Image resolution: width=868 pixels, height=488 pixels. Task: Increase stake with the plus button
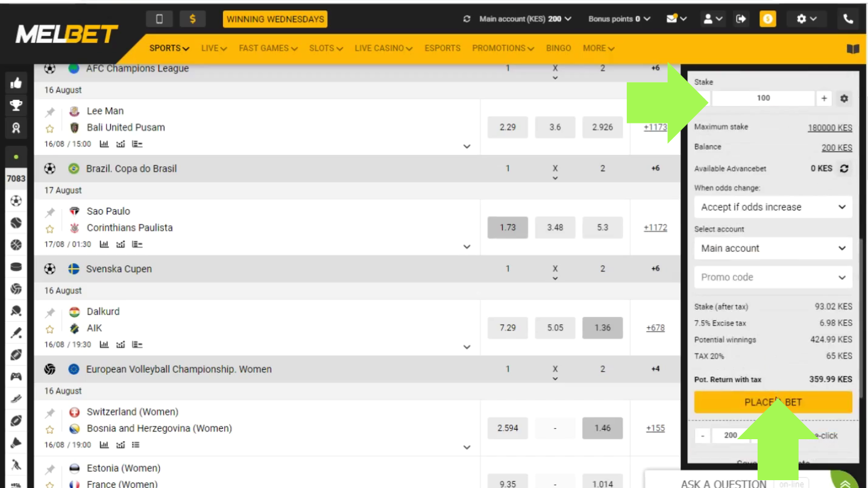[824, 98]
